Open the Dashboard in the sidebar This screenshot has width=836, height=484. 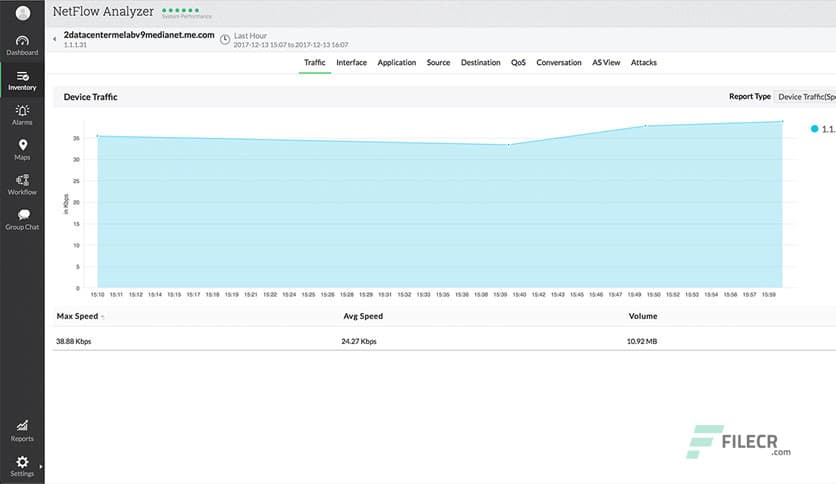22,45
